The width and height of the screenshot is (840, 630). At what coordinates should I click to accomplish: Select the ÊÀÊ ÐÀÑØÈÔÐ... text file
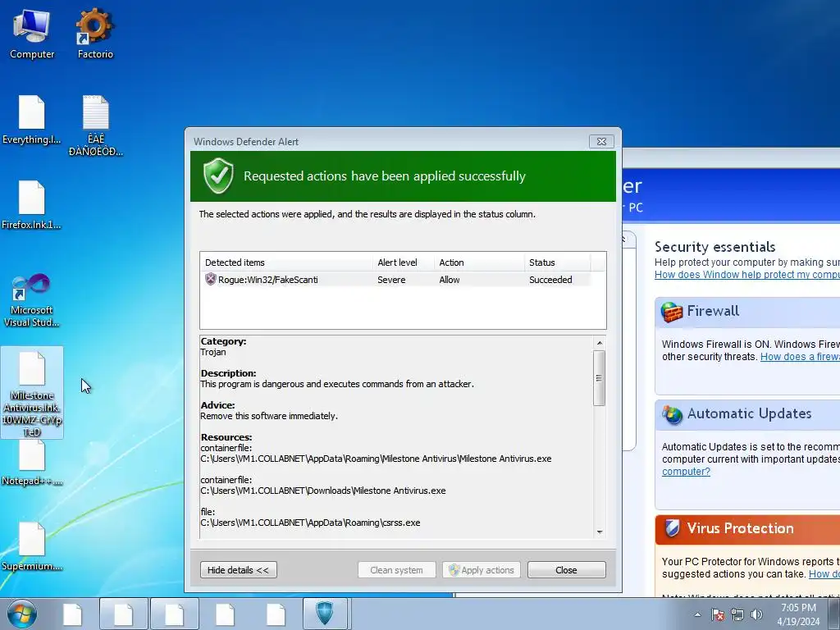(x=95, y=126)
